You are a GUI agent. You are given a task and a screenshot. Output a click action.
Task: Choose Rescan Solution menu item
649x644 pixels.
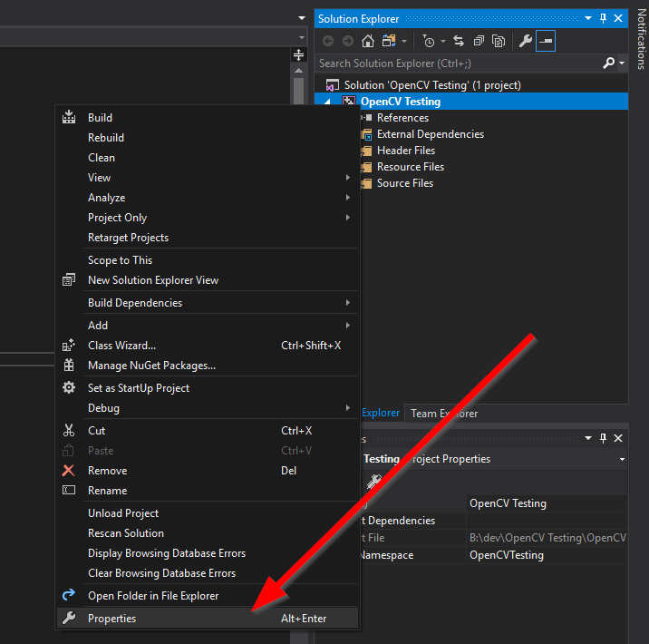[208, 533]
